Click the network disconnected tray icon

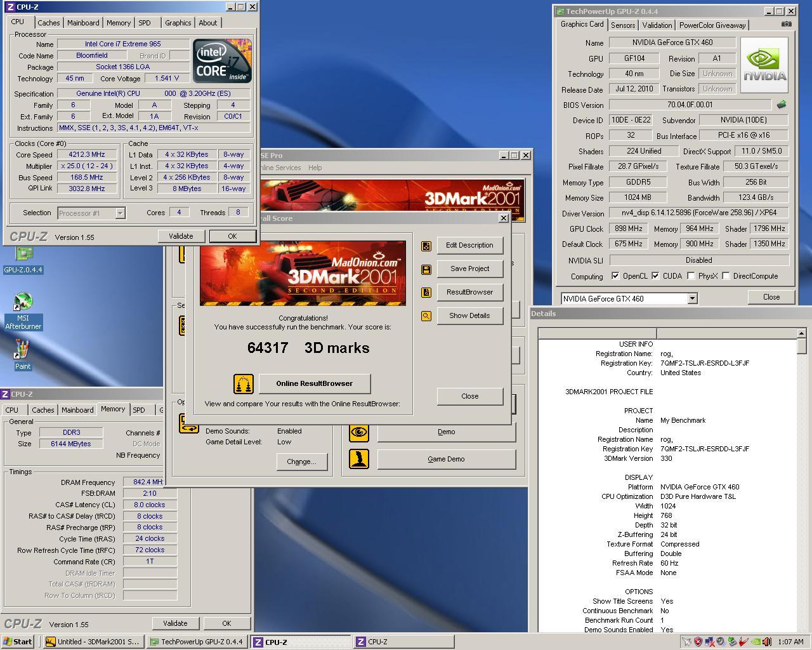709,642
